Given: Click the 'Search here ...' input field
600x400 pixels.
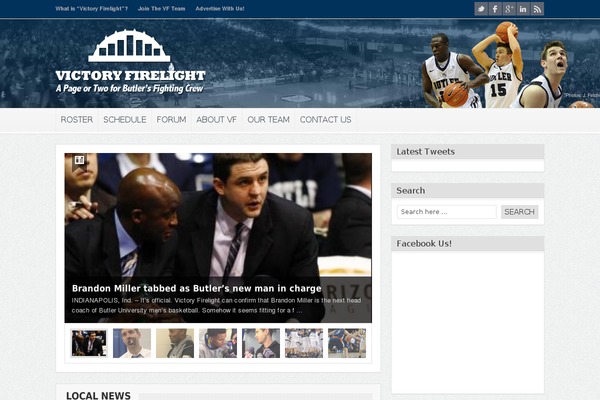Looking at the screenshot, I should [447, 212].
